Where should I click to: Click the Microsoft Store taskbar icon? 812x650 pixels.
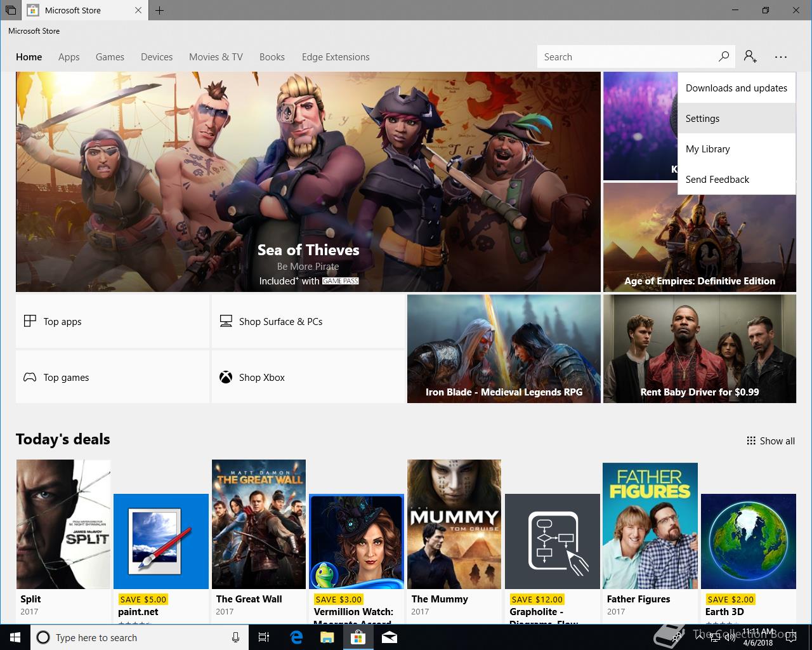click(x=358, y=637)
